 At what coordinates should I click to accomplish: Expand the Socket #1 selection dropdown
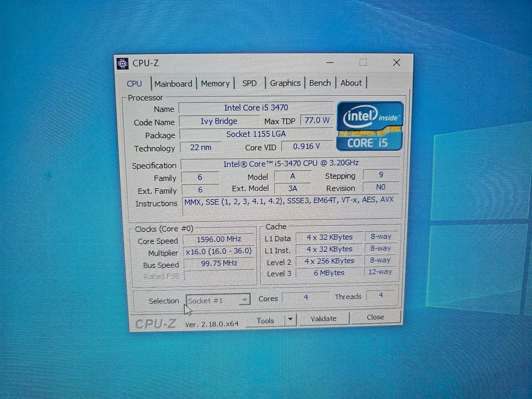[245, 300]
